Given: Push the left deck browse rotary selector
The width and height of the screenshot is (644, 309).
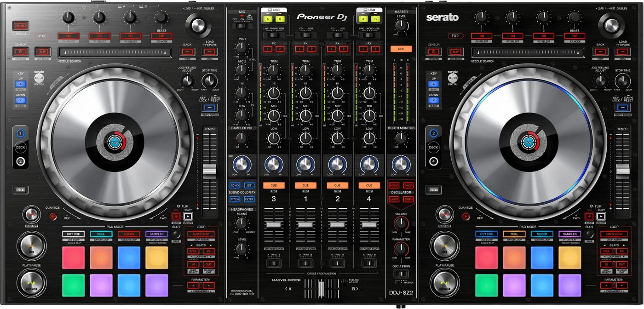Looking at the screenshot, I should point(198,24).
